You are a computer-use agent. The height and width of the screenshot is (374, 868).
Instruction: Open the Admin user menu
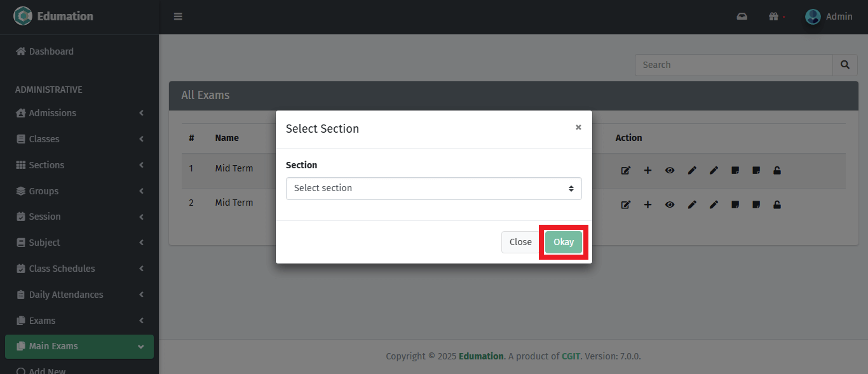tap(829, 17)
